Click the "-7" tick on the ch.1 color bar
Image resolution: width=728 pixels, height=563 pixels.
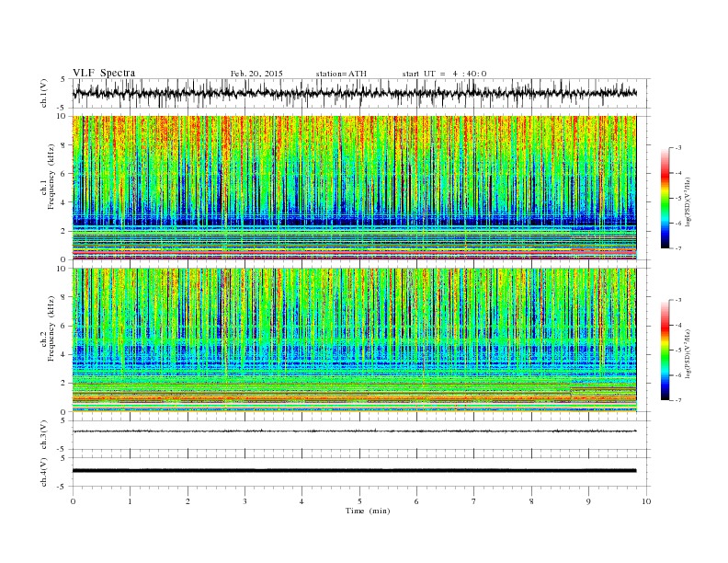(677, 248)
